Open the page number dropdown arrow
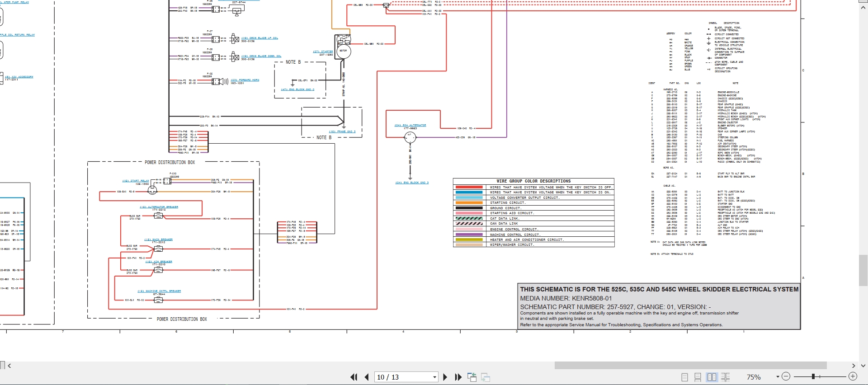 tap(434, 377)
